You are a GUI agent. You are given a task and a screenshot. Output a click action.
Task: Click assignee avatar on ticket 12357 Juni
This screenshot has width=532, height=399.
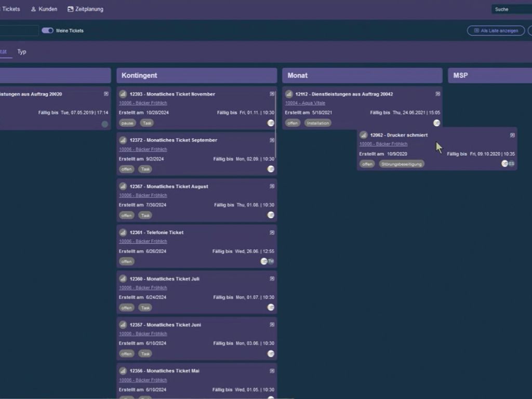271,354
